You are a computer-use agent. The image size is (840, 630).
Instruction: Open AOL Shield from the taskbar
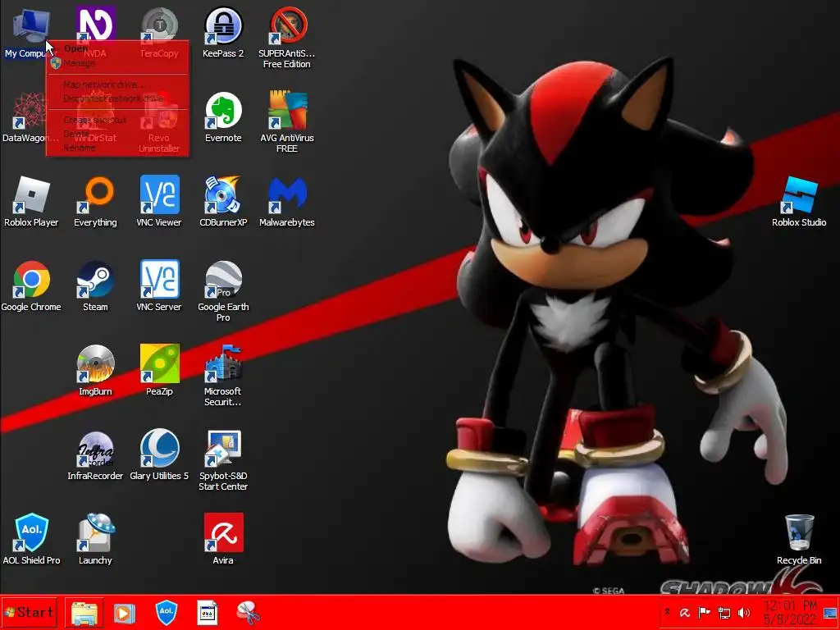click(x=166, y=612)
